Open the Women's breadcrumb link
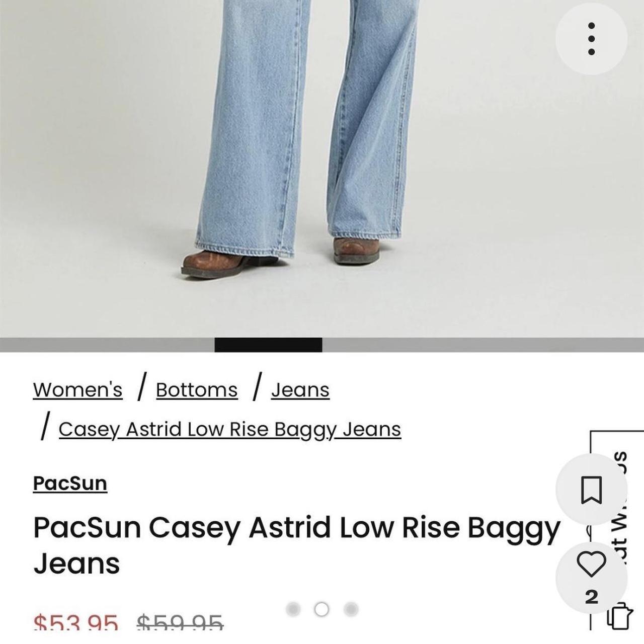Screen dimensions: 644x644 [77, 390]
